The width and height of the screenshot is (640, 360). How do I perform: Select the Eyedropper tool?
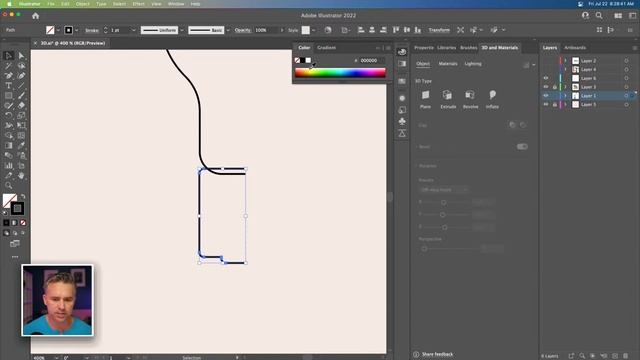[21, 146]
